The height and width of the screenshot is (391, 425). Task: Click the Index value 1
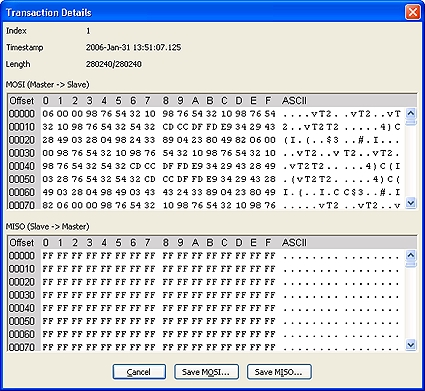tap(88, 31)
